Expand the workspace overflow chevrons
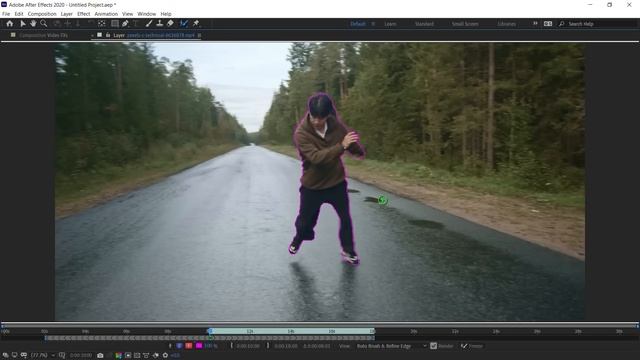 click(535, 24)
